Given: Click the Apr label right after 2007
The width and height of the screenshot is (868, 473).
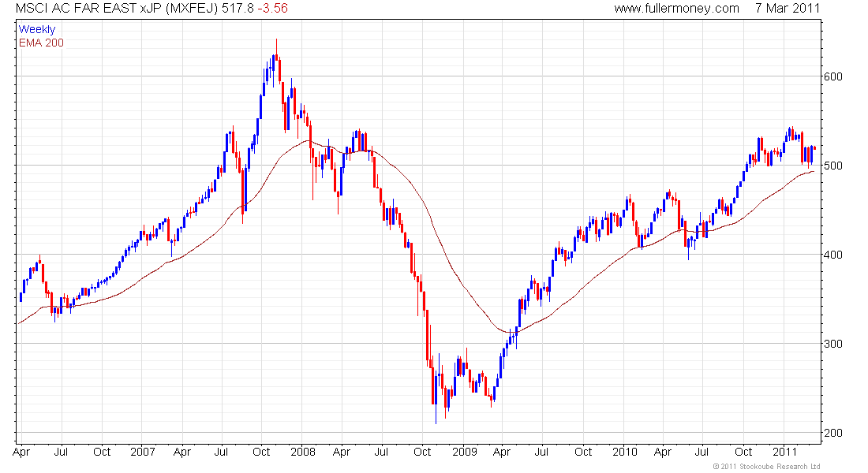Looking at the screenshot, I should click(x=182, y=453).
